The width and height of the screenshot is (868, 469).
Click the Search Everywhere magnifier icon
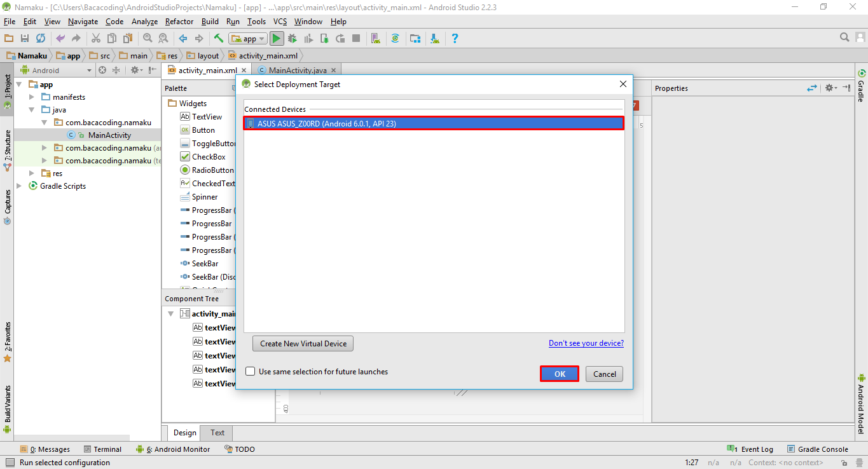[844, 37]
